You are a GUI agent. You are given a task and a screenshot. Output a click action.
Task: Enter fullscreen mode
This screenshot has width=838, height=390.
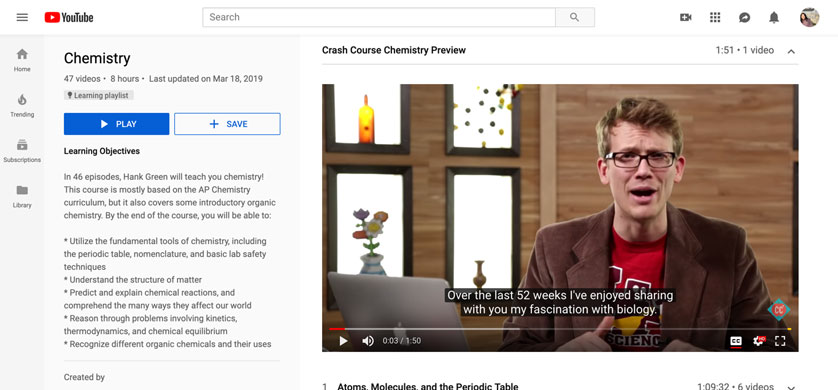780,341
